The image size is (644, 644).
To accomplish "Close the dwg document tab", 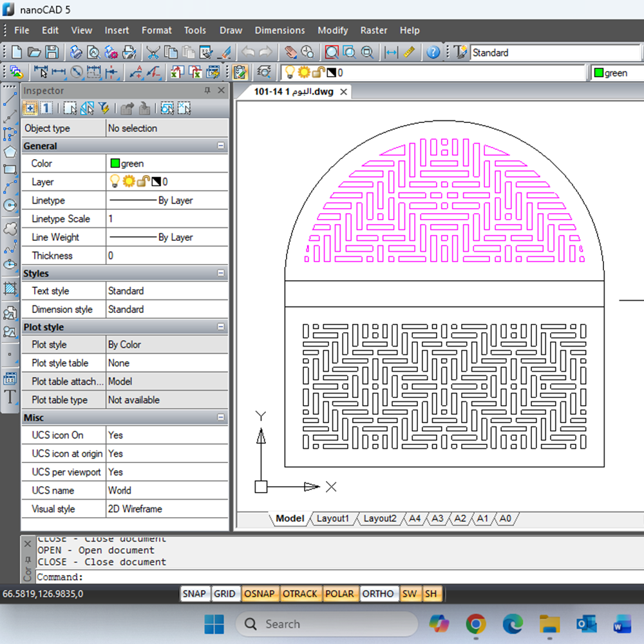I will pyautogui.click(x=344, y=92).
